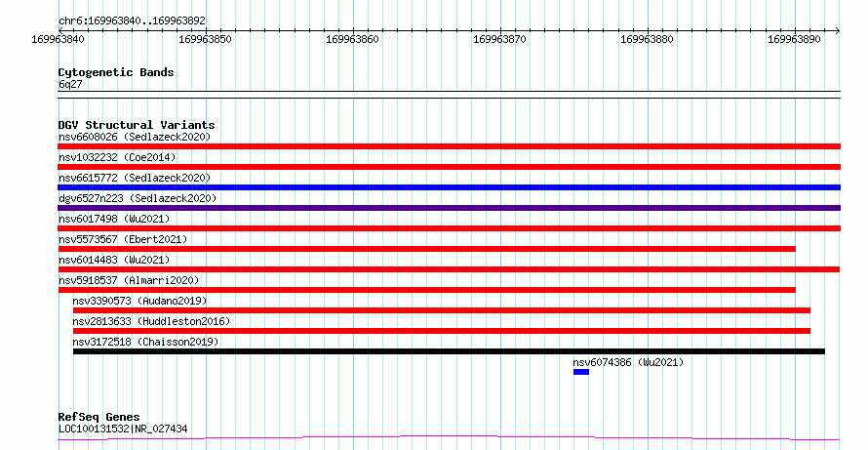Select the red bar of nsv6014483

click(x=449, y=269)
